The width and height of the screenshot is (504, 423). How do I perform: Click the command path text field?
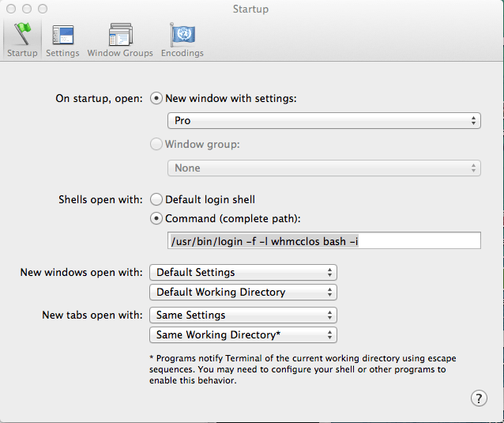coord(324,241)
